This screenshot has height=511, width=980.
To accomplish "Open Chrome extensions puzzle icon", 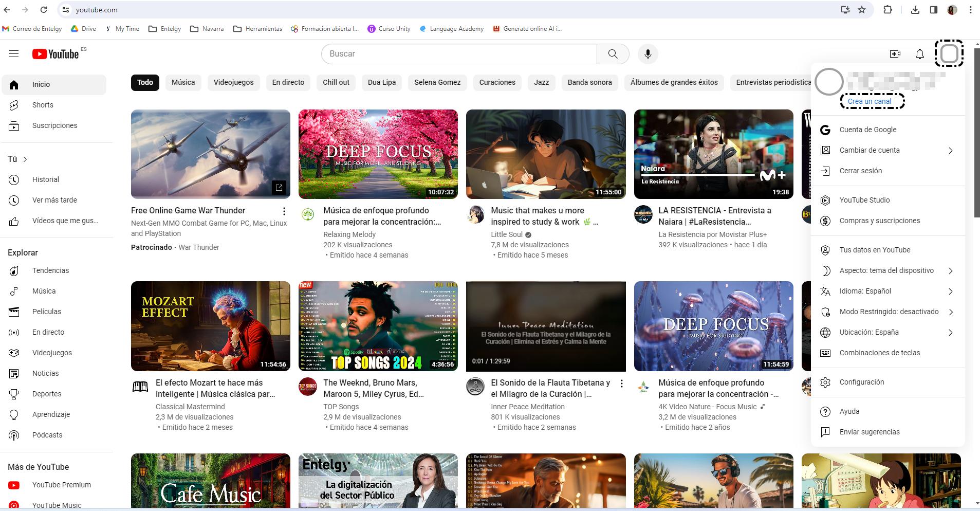I will (887, 10).
